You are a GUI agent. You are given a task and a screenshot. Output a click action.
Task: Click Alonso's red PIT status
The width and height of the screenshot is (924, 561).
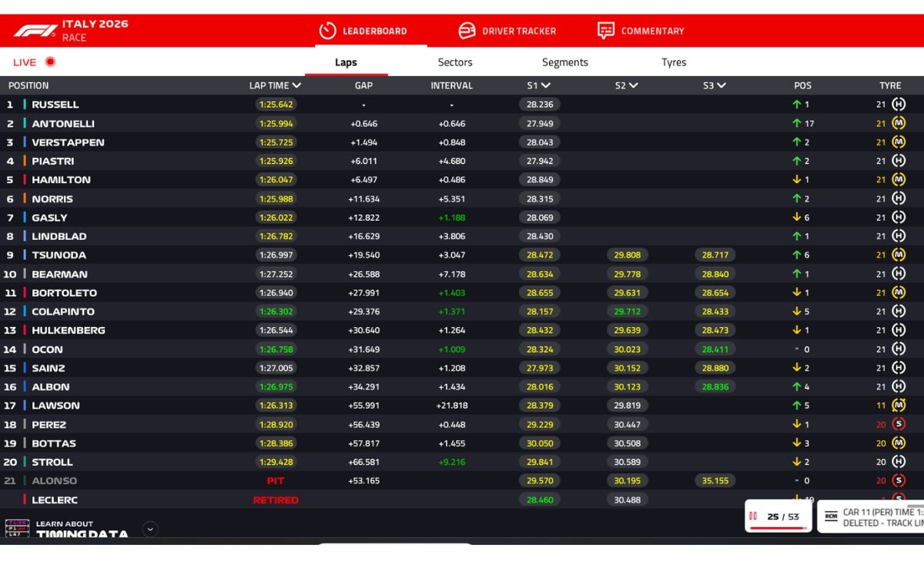[x=276, y=481]
